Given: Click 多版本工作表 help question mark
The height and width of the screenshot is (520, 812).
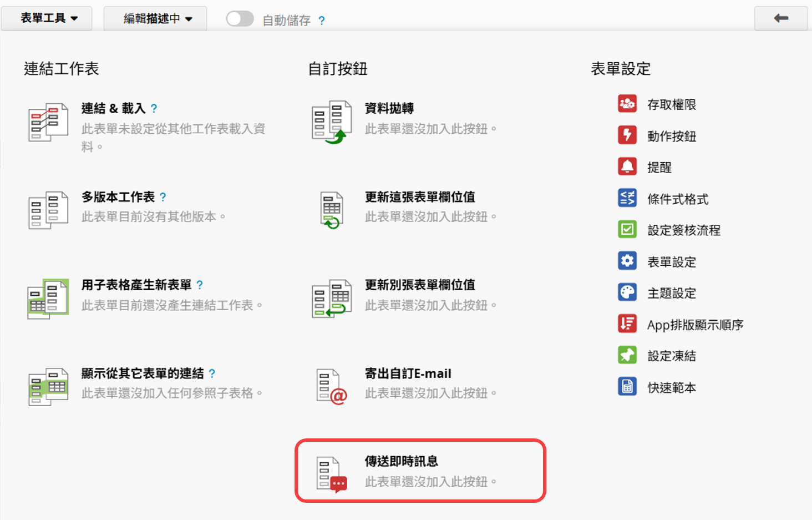Looking at the screenshot, I should [x=163, y=197].
